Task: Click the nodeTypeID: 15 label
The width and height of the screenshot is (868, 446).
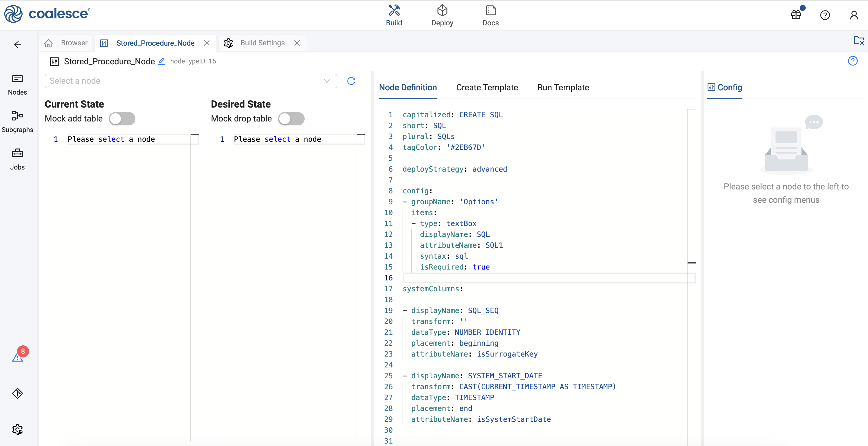Action: click(x=193, y=61)
